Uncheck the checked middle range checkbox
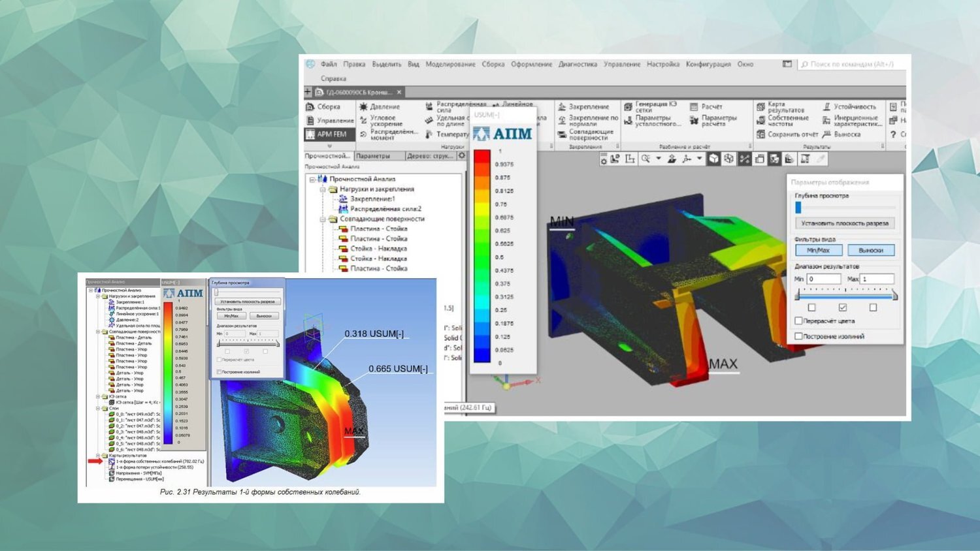The width and height of the screenshot is (980, 551). coord(842,307)
